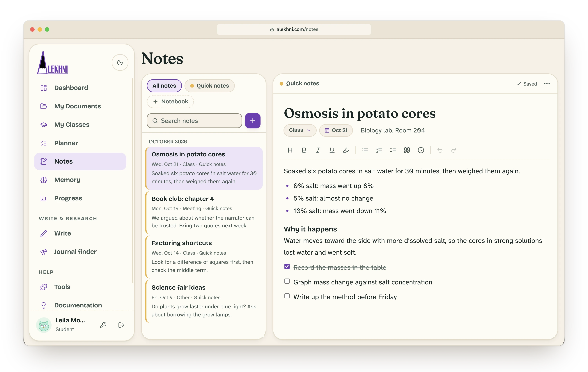Insert timestamp using the clock icon
588x372 pixels.
tap(421, 150)
